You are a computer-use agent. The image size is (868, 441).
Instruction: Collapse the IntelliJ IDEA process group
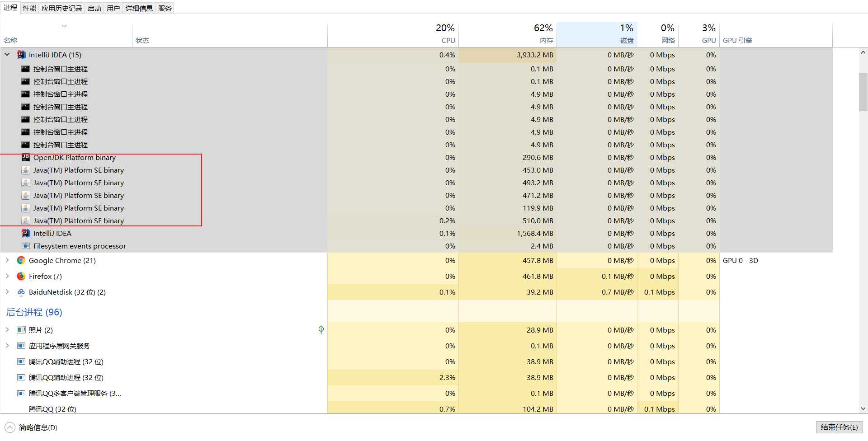tap(7, 55)
